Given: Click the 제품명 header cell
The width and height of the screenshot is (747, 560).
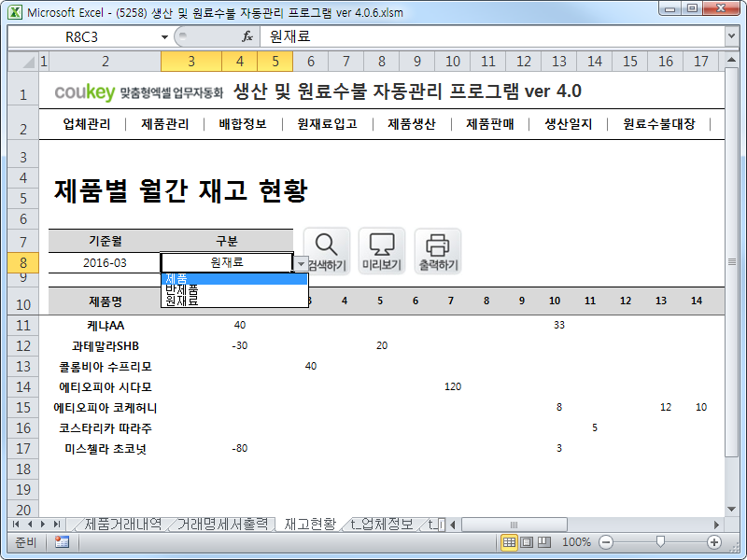Looking at the screenshot, I should pos(105,301).
